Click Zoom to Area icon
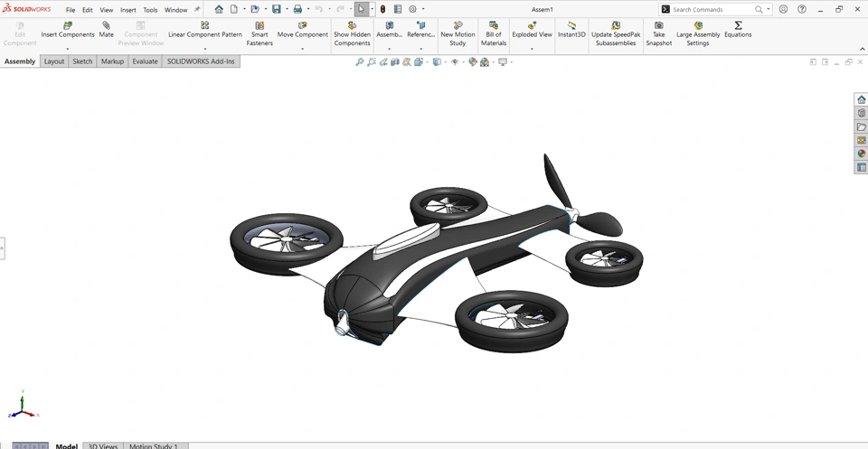 coord(371,62)
